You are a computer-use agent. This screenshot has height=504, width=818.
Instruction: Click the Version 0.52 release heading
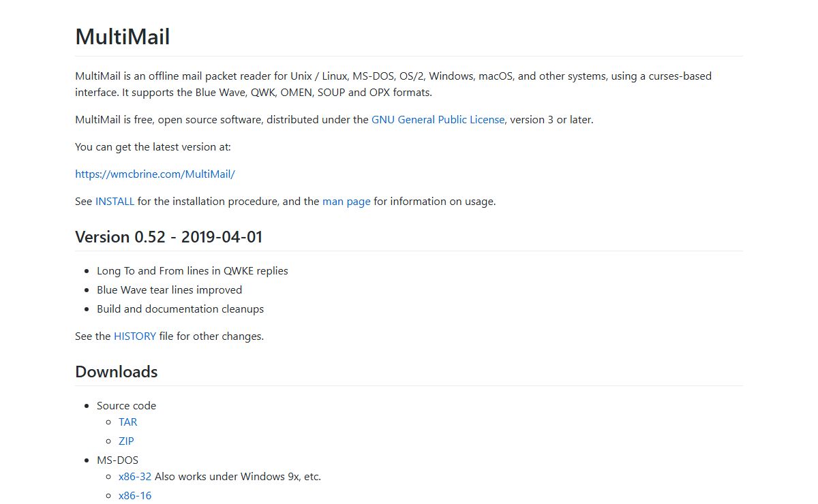coord(168,237)
